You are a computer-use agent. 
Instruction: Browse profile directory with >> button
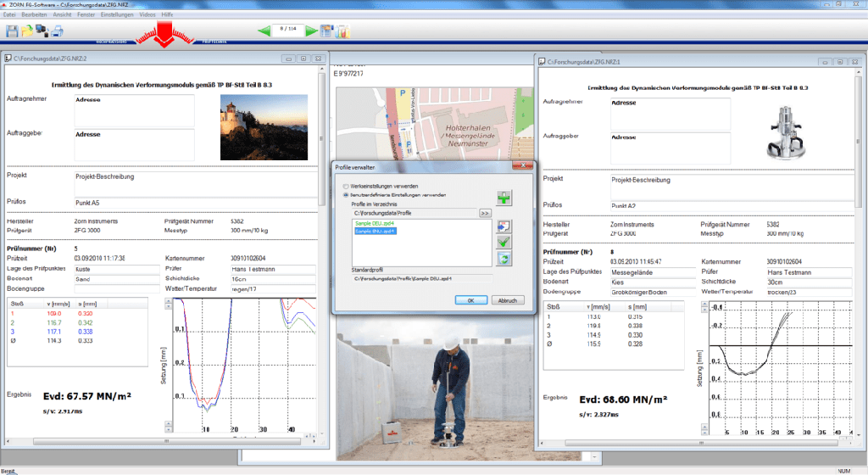[485, 213]
